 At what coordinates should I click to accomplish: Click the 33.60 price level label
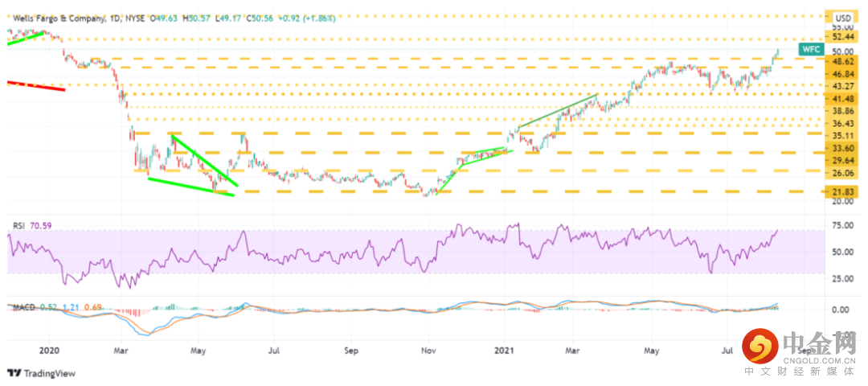842,148
